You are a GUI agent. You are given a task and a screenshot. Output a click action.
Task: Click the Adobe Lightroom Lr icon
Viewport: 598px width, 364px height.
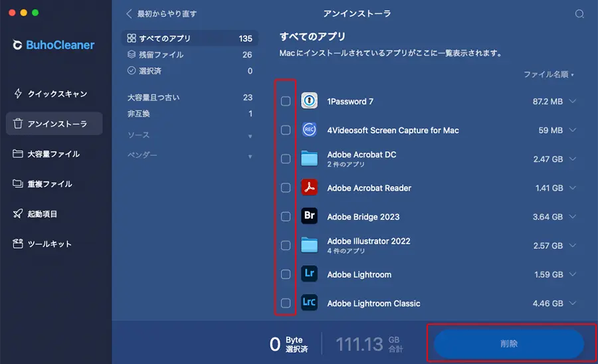(309, 274)
